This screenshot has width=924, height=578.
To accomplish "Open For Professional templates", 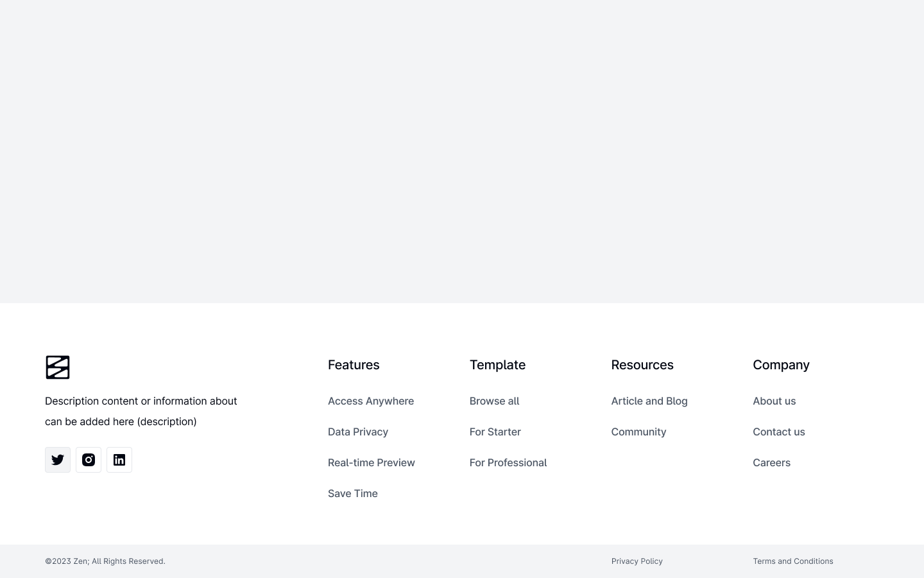I will coord(508,462).
